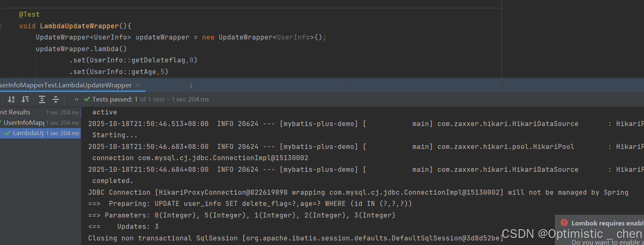644x245 pixels.
Task: Click the 'completed.' console output line
Action: [113, 181]
